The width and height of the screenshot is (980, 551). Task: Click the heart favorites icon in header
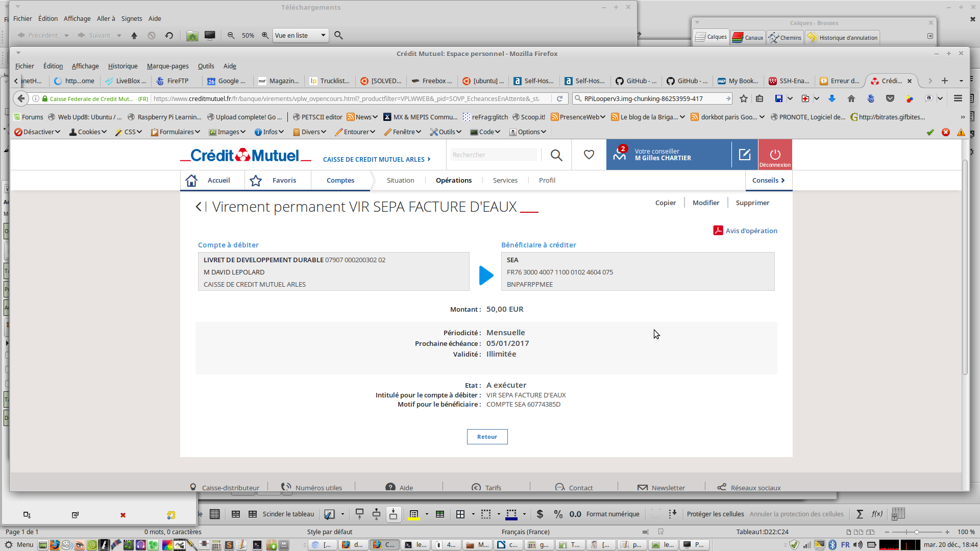tap(589, 155)
